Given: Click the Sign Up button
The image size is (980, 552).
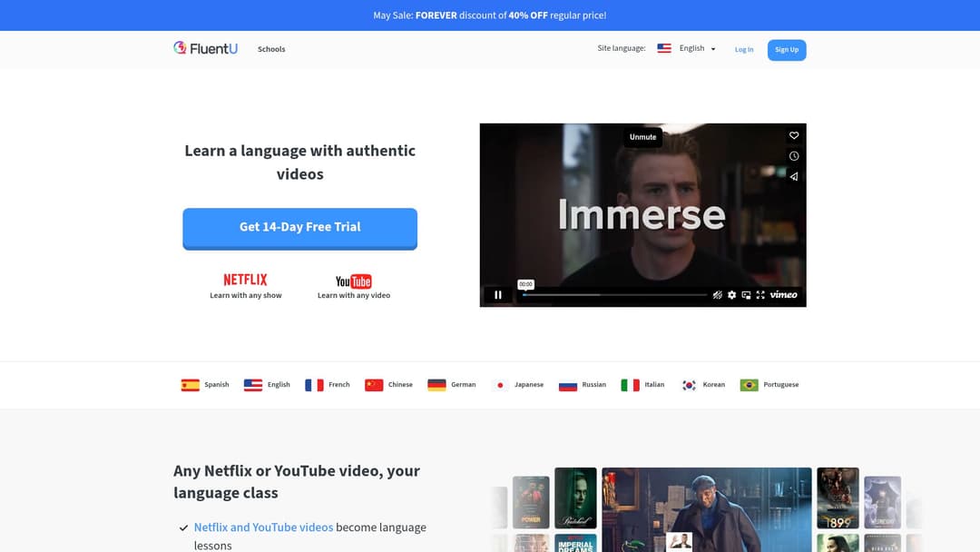Looking at the screenshot, I should pos(787,49).
